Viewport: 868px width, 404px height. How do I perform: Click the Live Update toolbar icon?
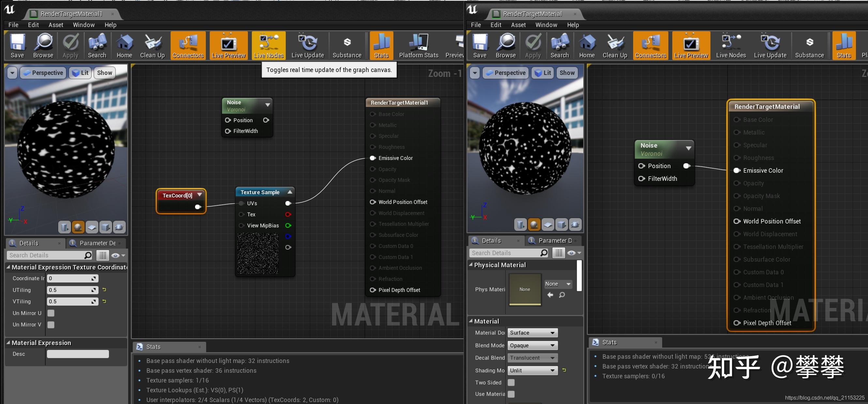click(307, 46)
